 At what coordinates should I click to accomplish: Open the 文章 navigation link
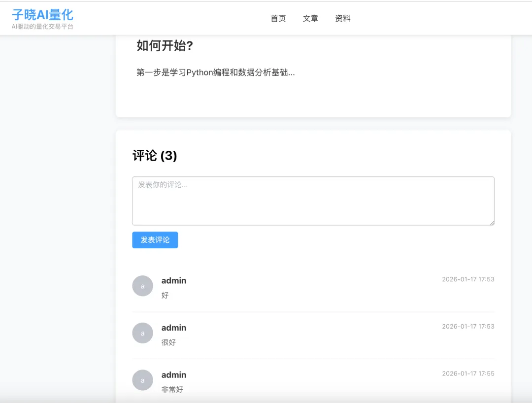[310, 18]
